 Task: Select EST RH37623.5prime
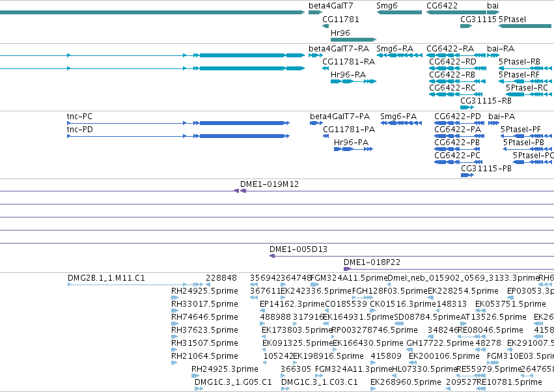[x=174, y=337]
